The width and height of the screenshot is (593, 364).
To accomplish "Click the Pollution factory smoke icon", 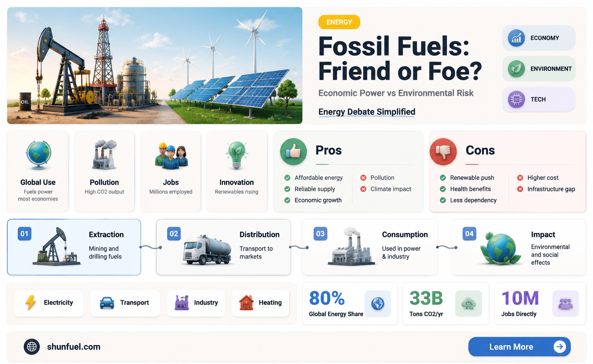I will coord(104,154).
